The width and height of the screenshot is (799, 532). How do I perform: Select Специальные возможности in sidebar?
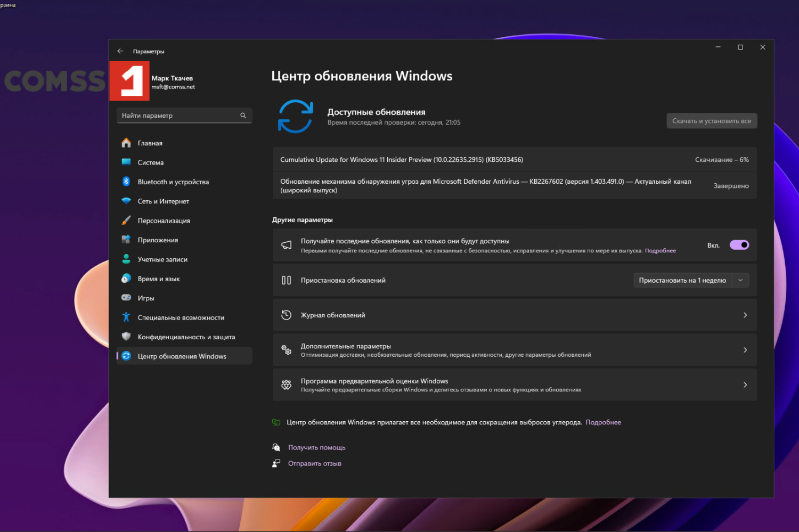pyautogui.click(x=184, y=317)
